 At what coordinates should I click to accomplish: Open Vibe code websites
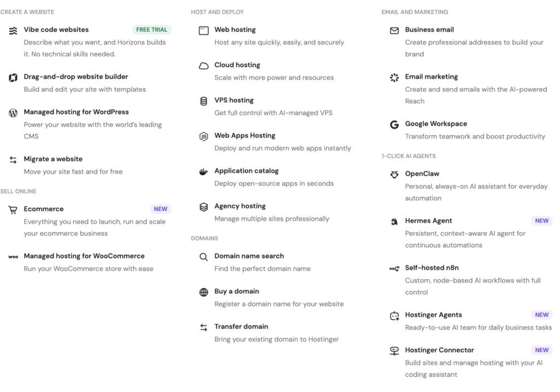(x=56, y=30)
